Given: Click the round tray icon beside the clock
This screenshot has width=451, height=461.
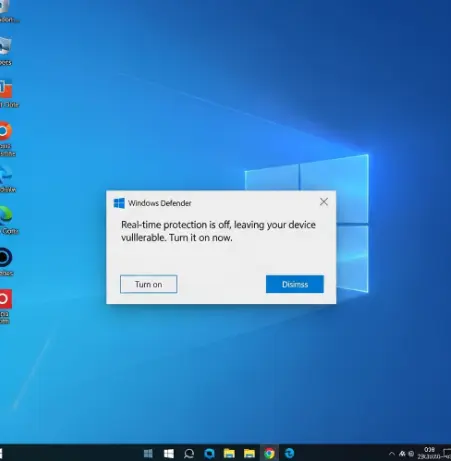Looking at the screenshot, I should [x=411, y=454].
